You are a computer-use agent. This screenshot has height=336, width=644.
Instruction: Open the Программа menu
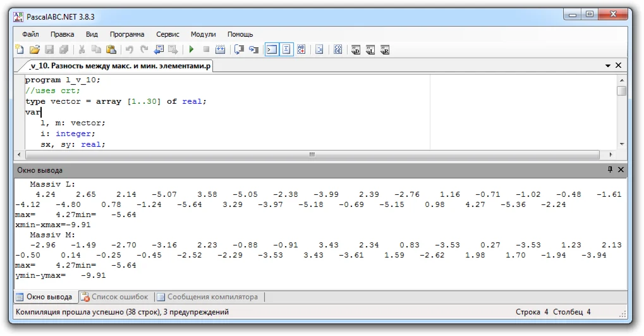tap(127, 34)
